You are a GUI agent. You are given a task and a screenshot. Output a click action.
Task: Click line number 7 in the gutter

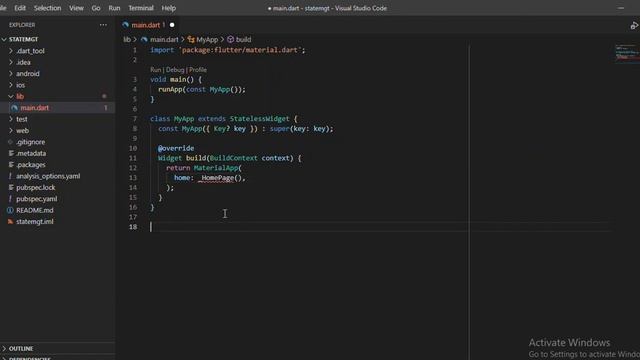pos(135,119)
